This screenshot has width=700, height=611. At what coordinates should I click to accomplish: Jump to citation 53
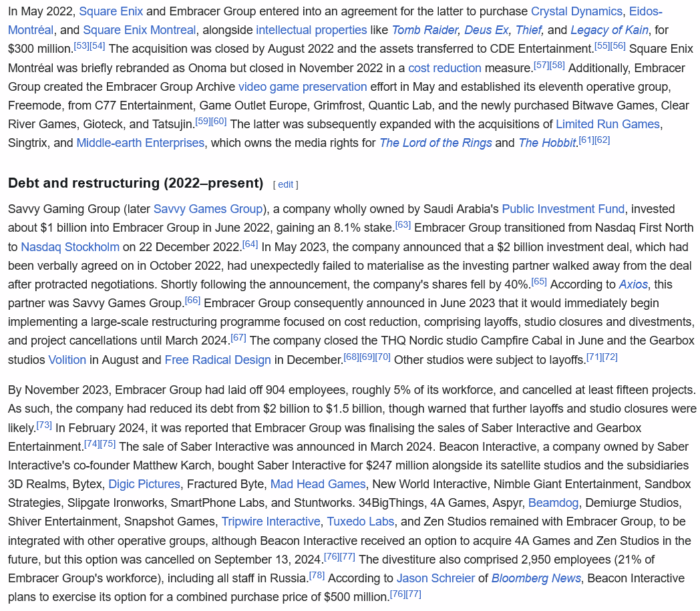pos(81,45)
